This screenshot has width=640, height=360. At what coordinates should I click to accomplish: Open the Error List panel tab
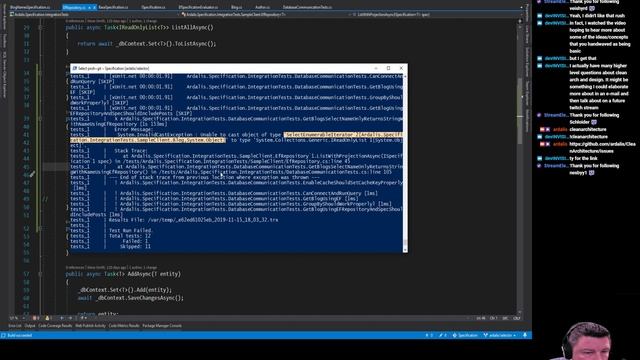(x=15, y=326)
